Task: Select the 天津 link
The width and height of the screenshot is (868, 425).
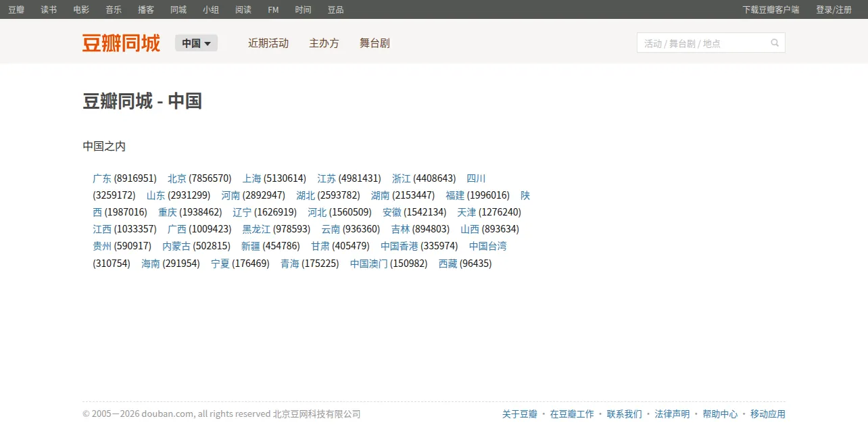Action: (466, 212)
